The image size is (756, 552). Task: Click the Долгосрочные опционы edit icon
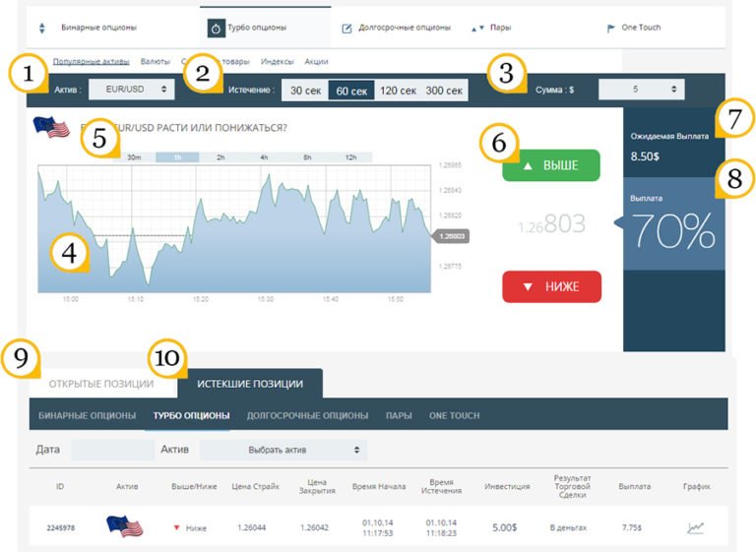click(x=346, y=28)
